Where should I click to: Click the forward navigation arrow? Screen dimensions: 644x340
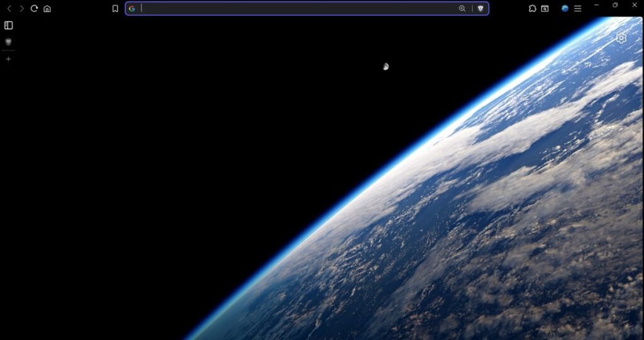[21, 9]
